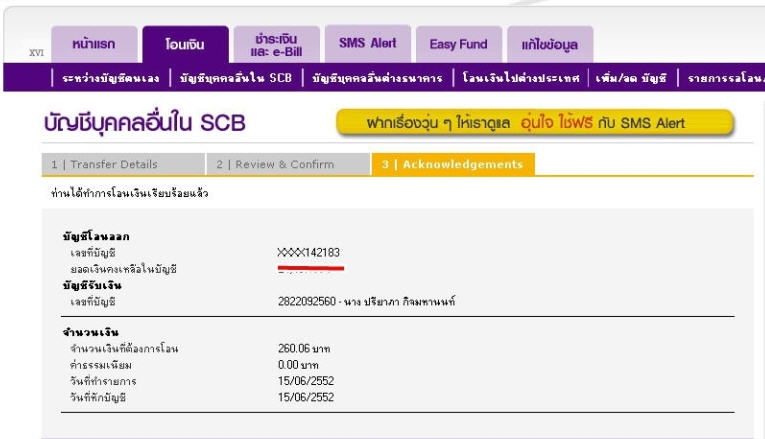This screenshot has height=439, width=765.
Task: Select step 3 Acknowledgements
Action: tap(453, 164)
